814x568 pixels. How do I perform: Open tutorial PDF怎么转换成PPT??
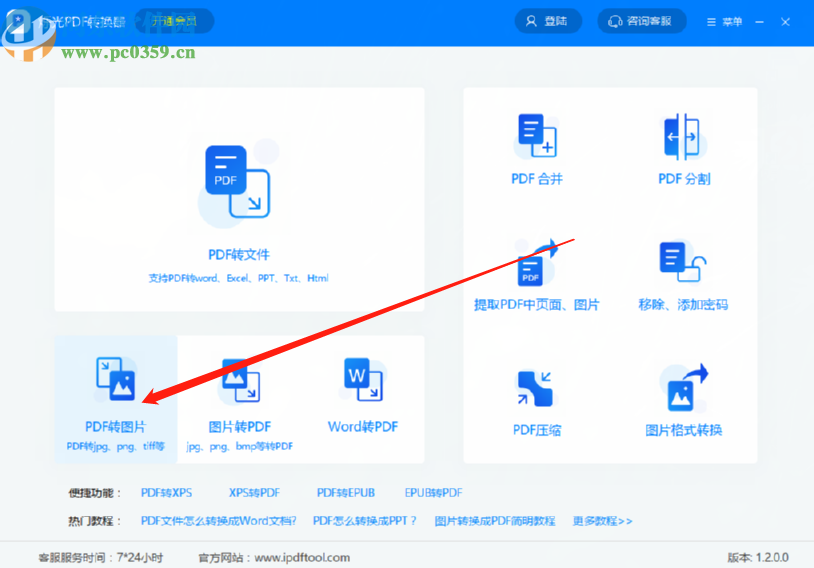364,521
